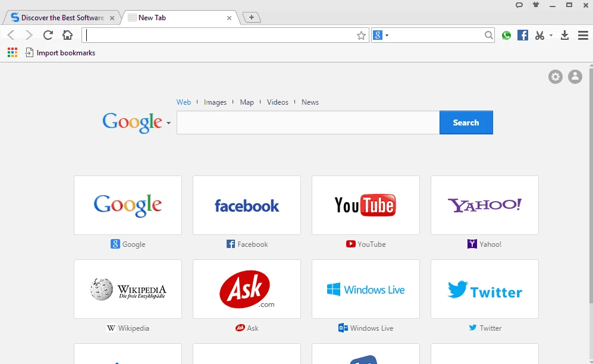The height and width of the screenshot is (364, 593).
Task: Open the Ask.com speed dial thumbnail
Action: (247, 289)
